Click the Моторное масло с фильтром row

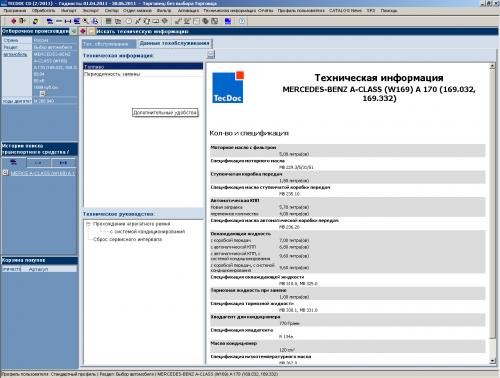[x=347, y=150]
